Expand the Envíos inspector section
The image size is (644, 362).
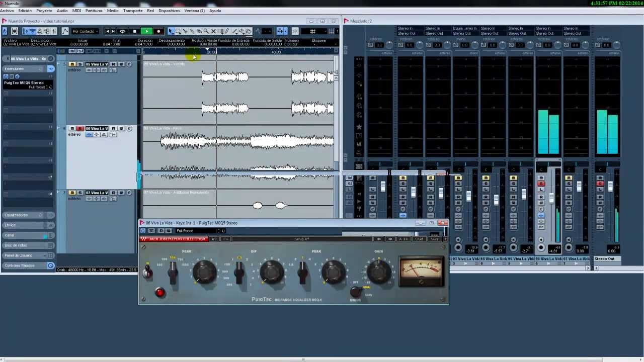(x=28, y=225)
